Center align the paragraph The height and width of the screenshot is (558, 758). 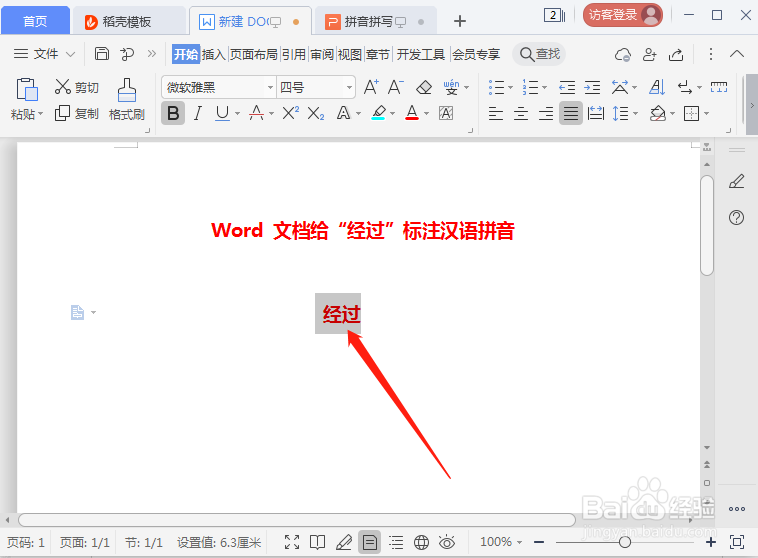(521, 114)
